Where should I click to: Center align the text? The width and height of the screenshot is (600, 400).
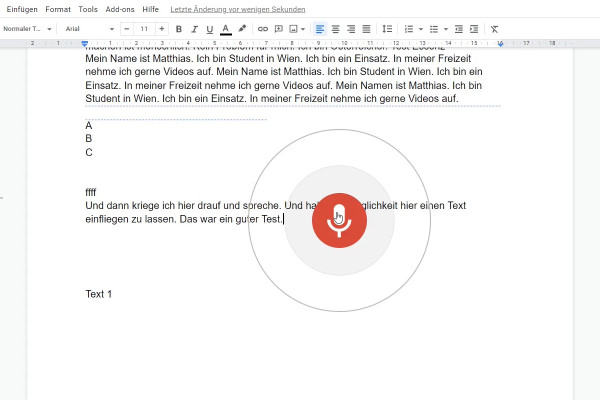point(336,29)
